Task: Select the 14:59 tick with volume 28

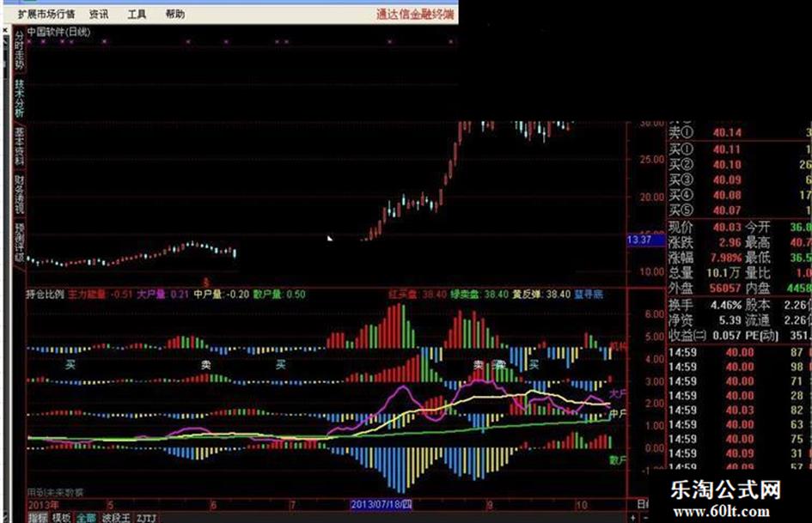Action: click(x=740, y=396)
